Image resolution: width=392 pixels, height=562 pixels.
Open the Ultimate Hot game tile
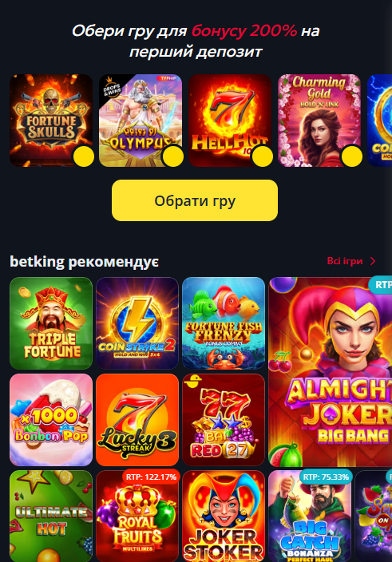tap(51, 516)
